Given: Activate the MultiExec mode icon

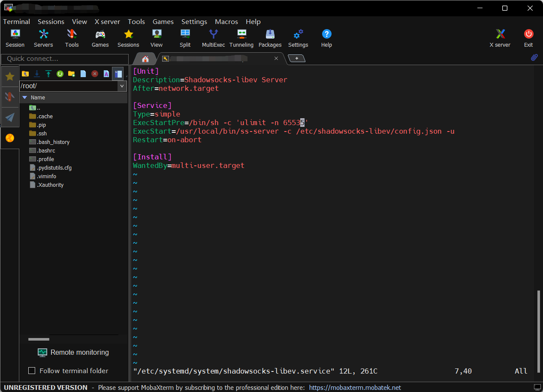Looking at the screenshot, I should coord(213,38).
